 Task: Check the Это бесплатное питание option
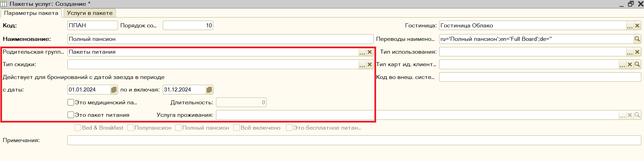point(289,128)
